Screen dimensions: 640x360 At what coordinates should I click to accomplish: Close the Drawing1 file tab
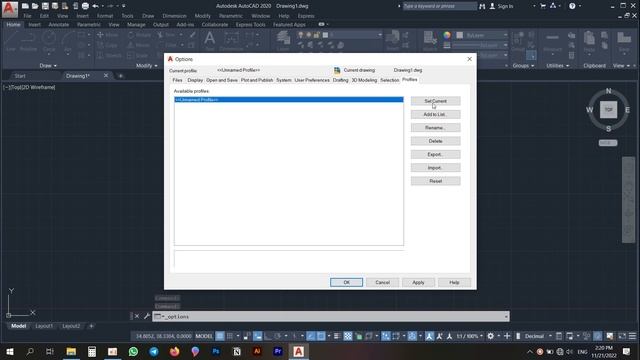tap(106, 76)
